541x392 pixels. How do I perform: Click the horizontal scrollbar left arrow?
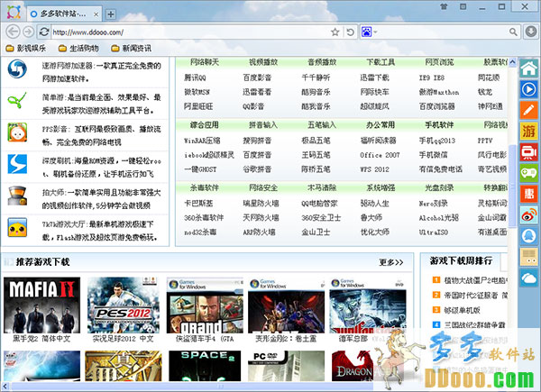tap(5, 387)
